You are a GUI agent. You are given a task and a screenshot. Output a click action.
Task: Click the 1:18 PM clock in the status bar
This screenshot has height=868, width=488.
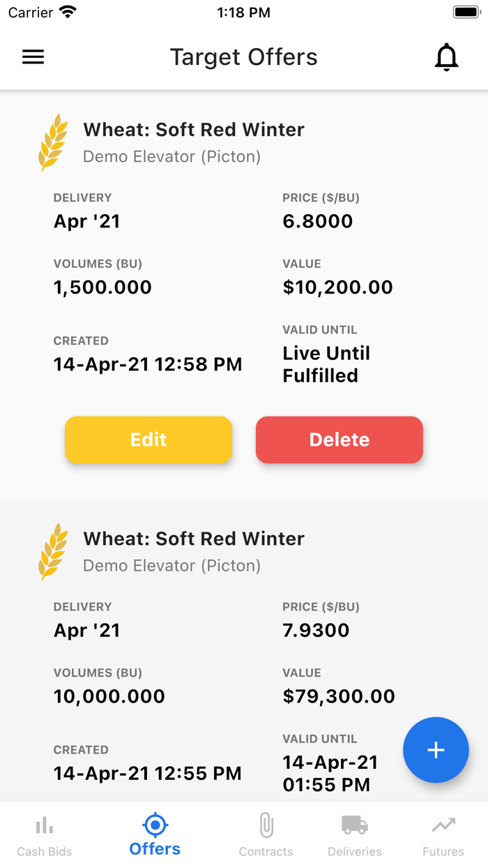(x=243, y=12)
